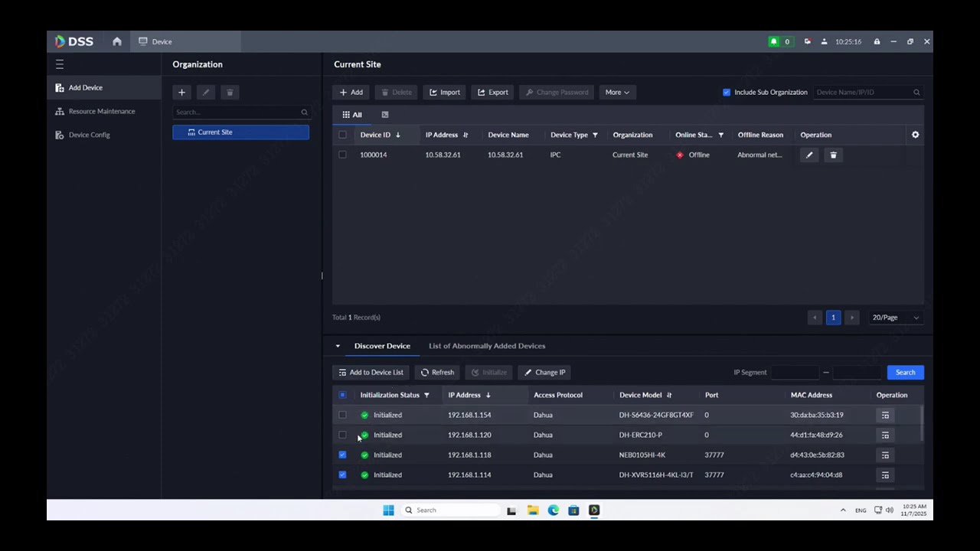The width and height of the screenshot is (980, 551).
Task: Click the organization search magnifier icon
Action: pos(304,112)
